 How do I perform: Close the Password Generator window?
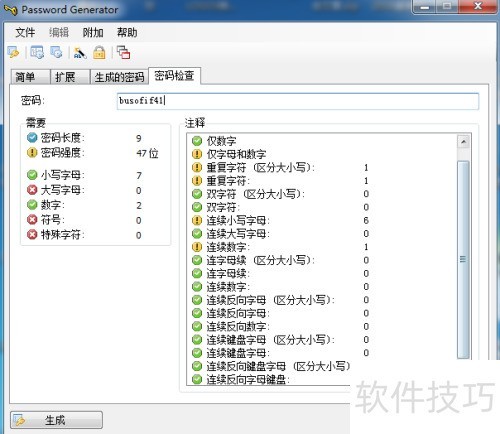click(478, 7)
